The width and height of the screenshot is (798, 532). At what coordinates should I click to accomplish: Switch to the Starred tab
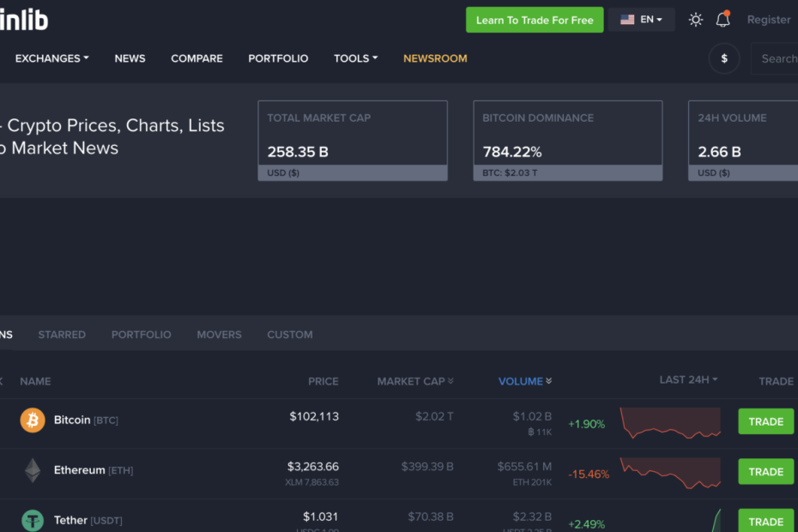pyautogui.click(x=62, y=335)
